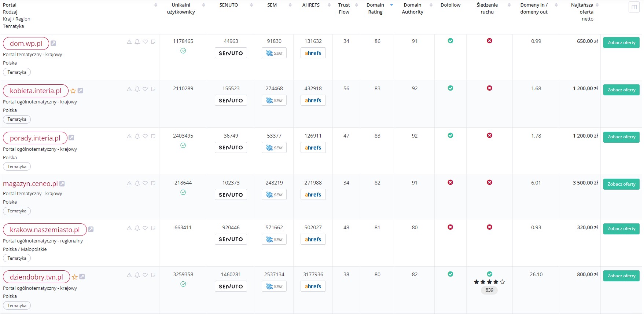Open porady.interia.pl portal link
Screen dimensions: 644x314
(35, 138)
